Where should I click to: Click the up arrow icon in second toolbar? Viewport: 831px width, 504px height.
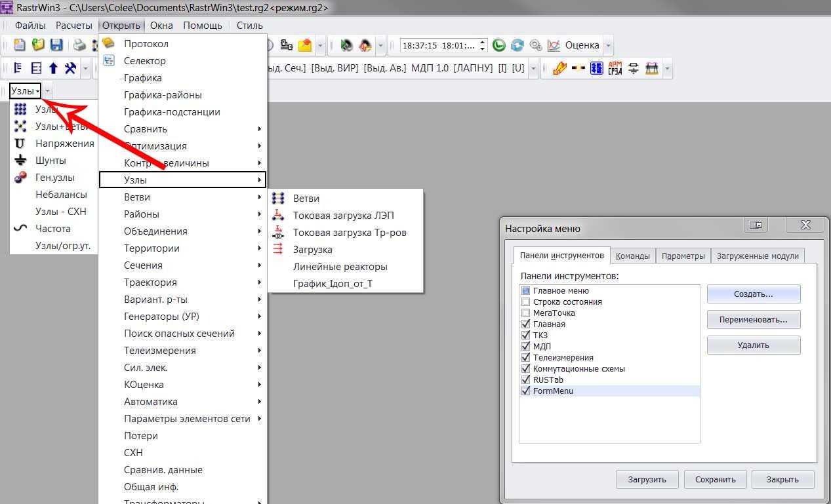(54, 68)
